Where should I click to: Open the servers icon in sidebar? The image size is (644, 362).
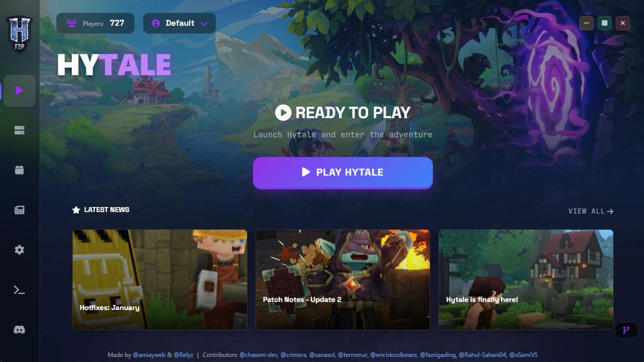pos(19,131)
